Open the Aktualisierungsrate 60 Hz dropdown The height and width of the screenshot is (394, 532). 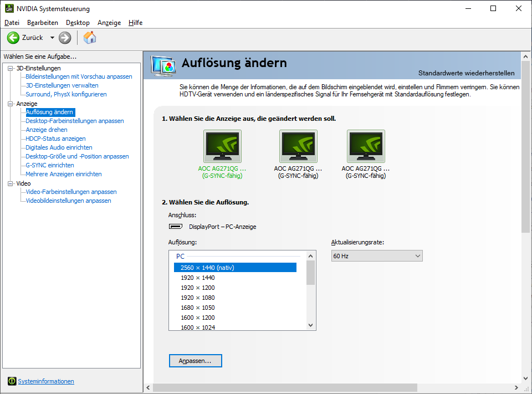pos(377,256)
